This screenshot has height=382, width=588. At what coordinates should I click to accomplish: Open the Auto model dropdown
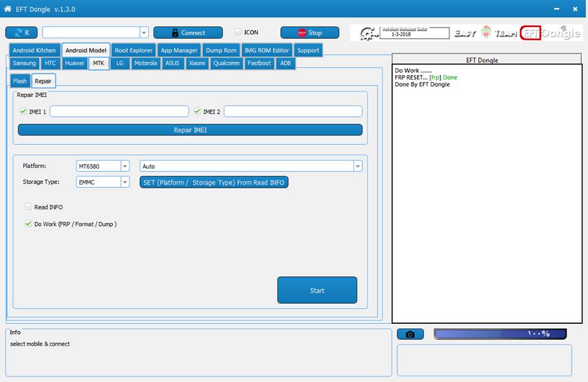(x=358, y=166)
